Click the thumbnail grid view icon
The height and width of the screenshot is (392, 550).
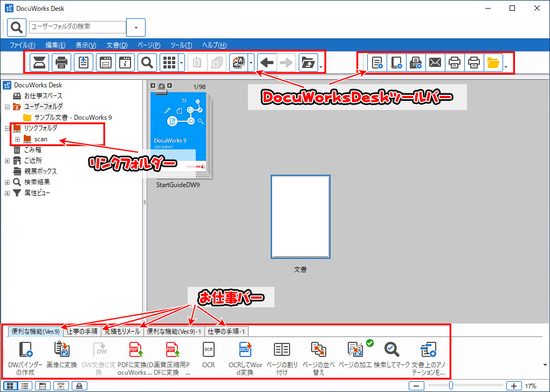click(169, 63)
